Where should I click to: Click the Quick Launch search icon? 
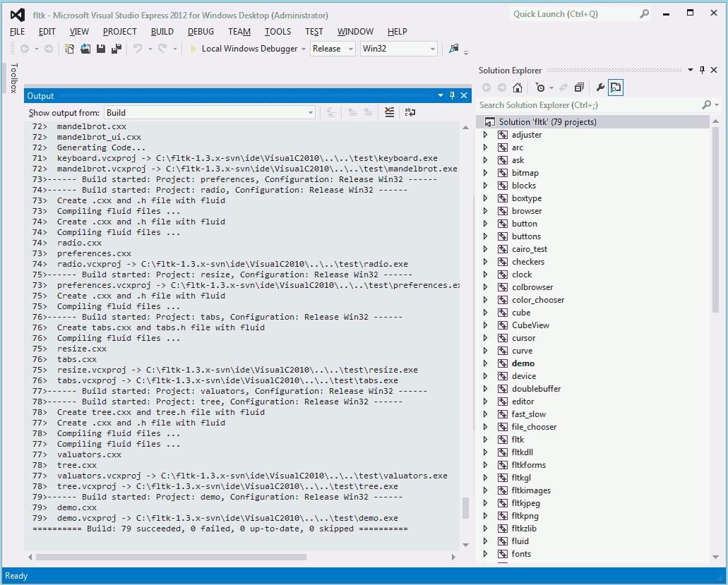645,14
